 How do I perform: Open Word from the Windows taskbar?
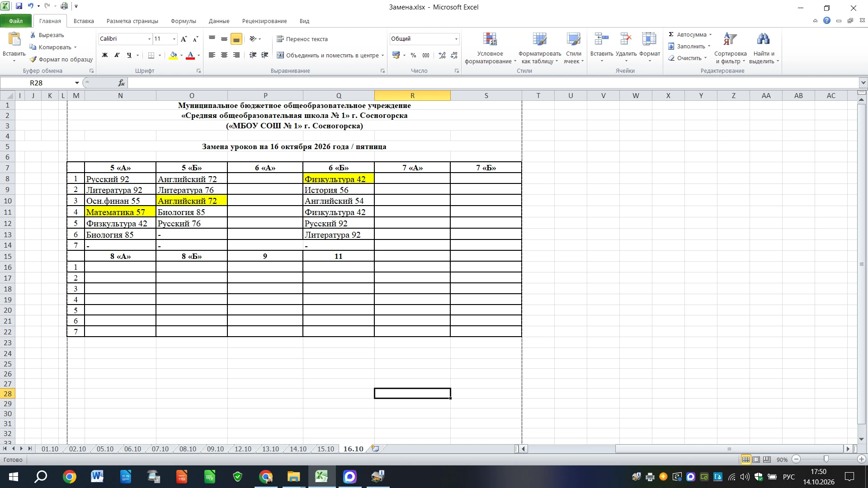click(x=97, y=477)
